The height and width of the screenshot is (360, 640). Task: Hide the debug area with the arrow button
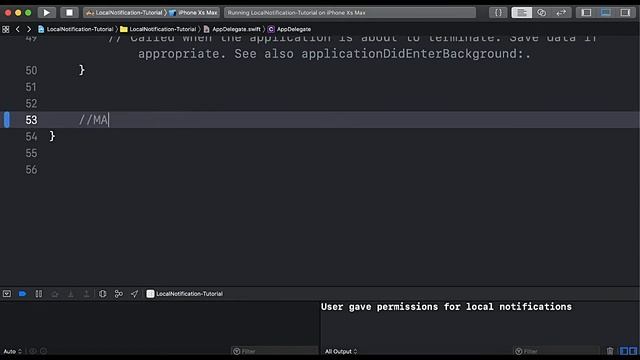point(7,294)
